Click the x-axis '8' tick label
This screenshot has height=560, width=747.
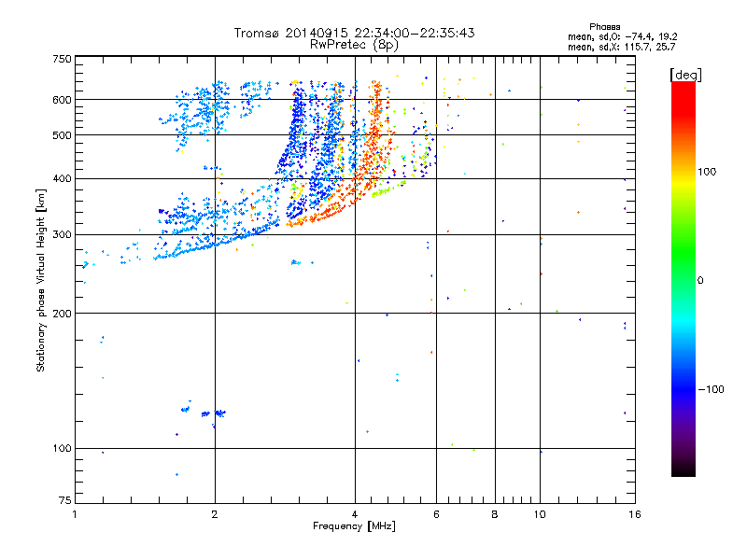click(495, 514)
